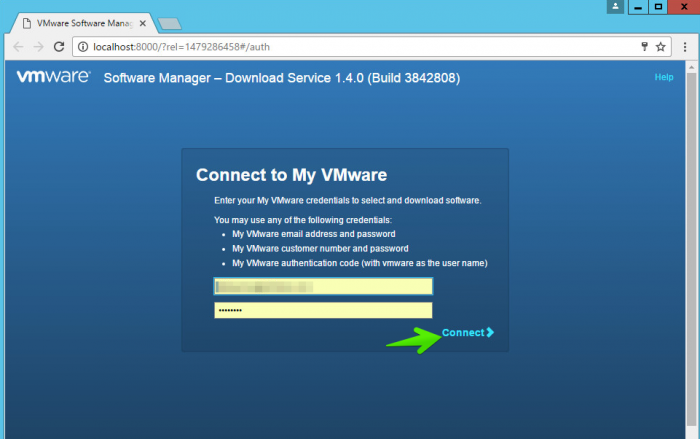The height and width of the screenshot is (439, 700).
Task: Click 'My VMware authentication code' line
Action: (x=359, y=263)
